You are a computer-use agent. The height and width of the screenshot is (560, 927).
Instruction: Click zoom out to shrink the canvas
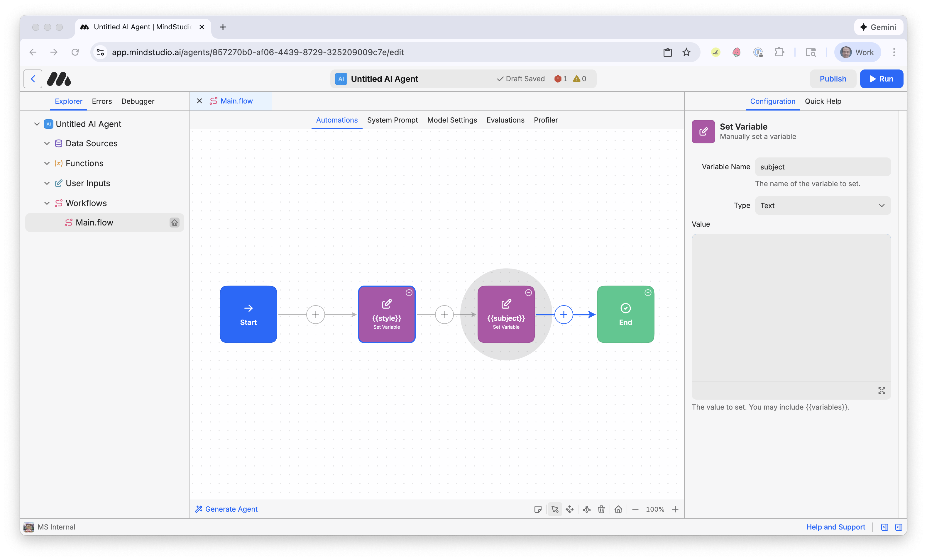[x=636, y=509]
